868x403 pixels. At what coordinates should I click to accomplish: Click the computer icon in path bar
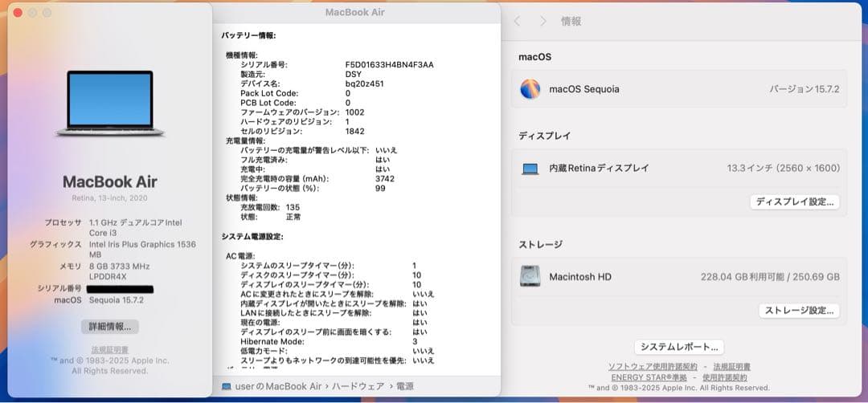click(x=226, y=386)
